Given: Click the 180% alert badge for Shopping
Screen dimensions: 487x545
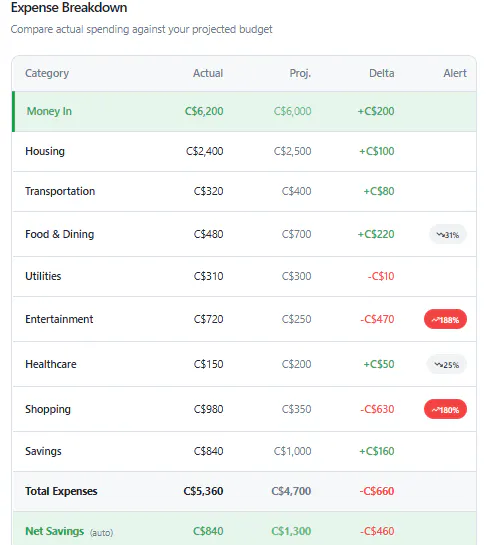Looking at the screenshot, I should pyautogui.click(x=445, y=409).
